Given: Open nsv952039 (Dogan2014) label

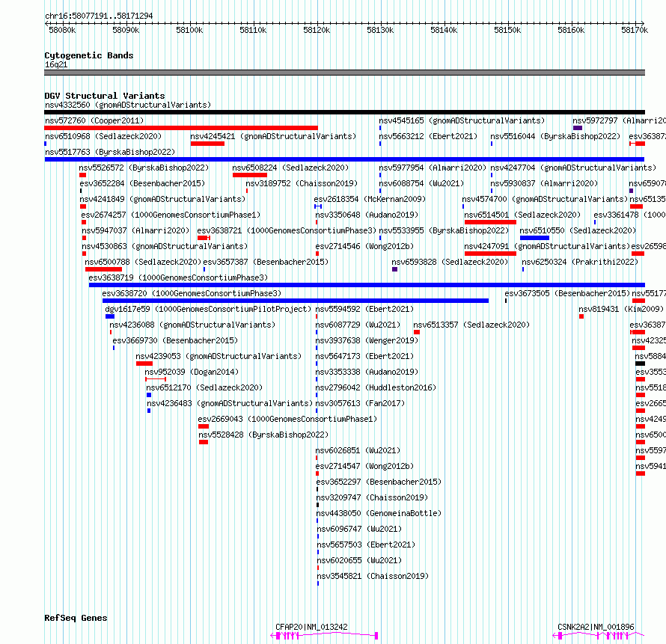Looking at the screenshot, I should (x=192, y=372).
